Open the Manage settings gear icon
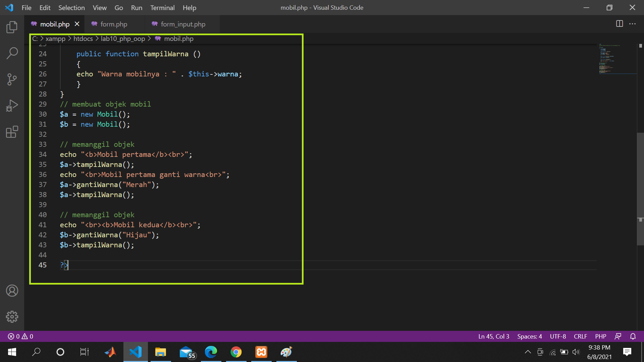This screenshot has width=644, height=362. point(12,316)
